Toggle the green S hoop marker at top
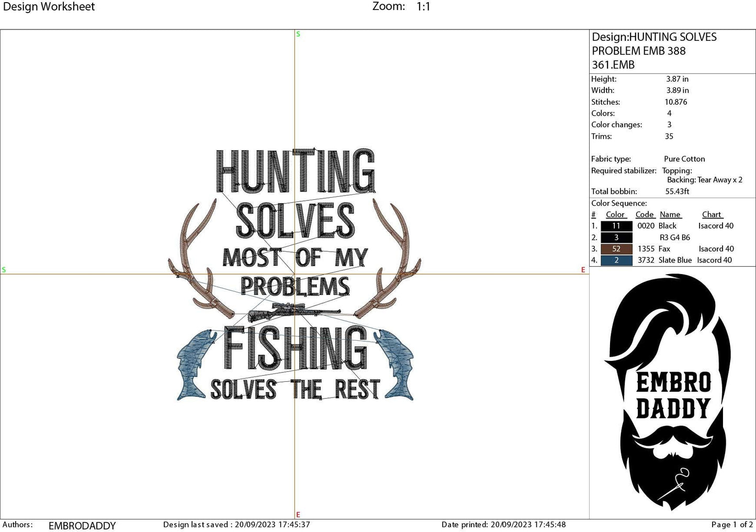The image size is (756, 532). tap(297, 33)
